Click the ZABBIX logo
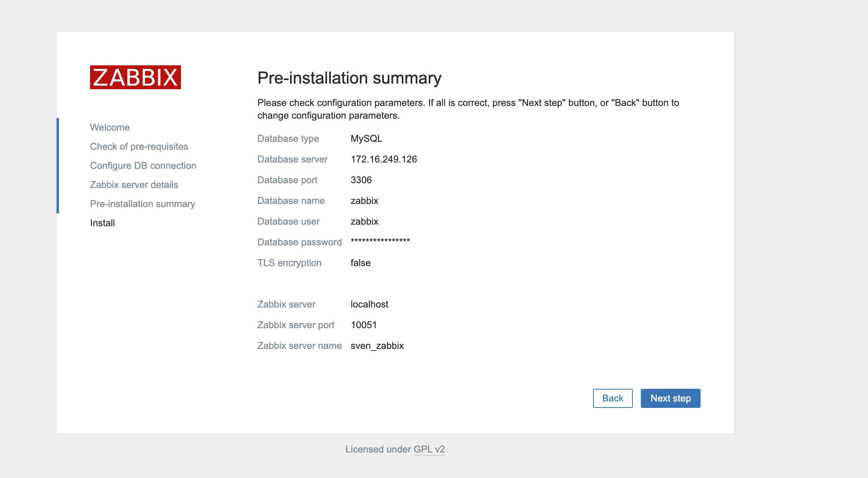868x478 pixels. (x=135, y=77)
